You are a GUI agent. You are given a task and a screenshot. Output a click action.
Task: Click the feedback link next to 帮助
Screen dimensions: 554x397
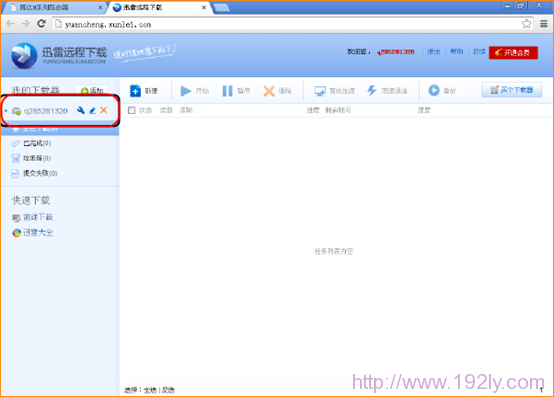[479, 52]
